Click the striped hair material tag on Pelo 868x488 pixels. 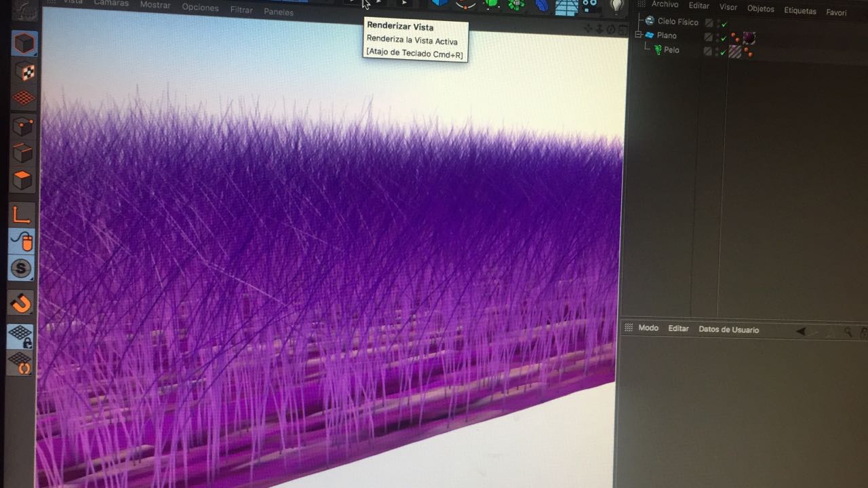734,52
